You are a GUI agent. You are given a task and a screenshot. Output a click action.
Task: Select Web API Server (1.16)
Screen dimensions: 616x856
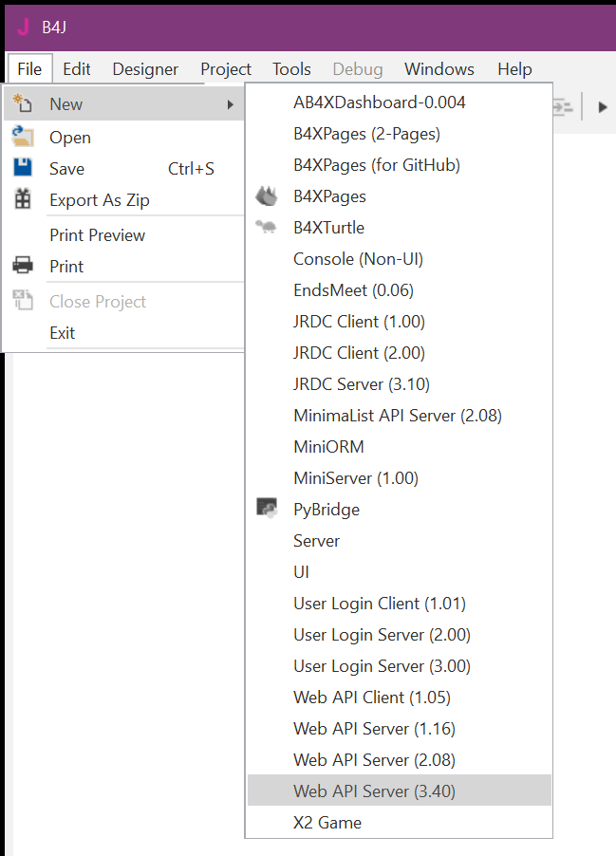(400, 728)
